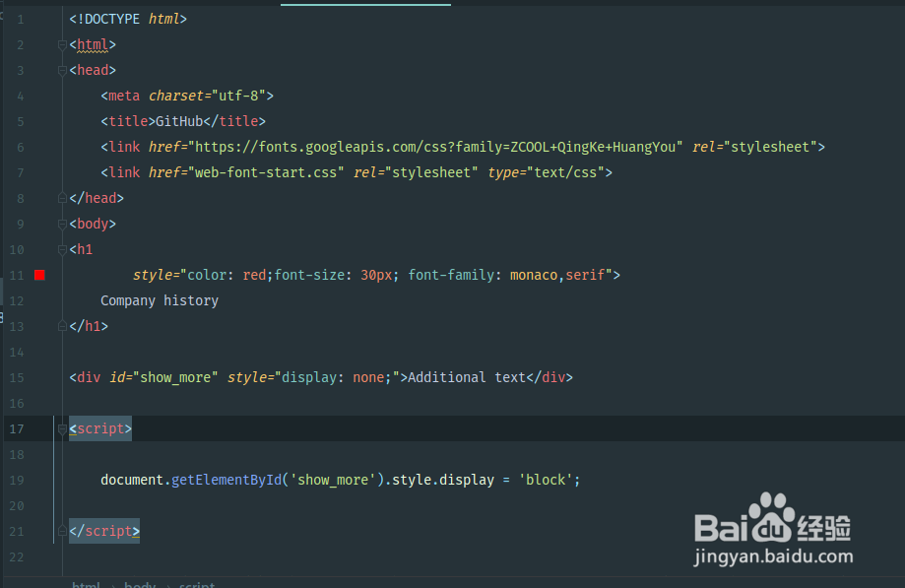Place cursor in the charset "utf-8" value
Image resolution: width=905 pixels, height=588 pixels.
point(238,96)
